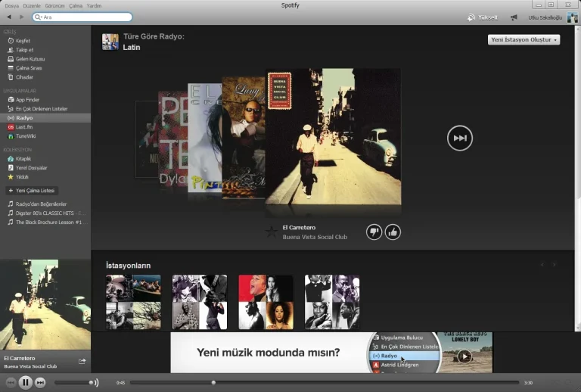This screenshot has height=392, width=581.
Task: Click El Carretero title under cover
Action: tap(299, 228)
